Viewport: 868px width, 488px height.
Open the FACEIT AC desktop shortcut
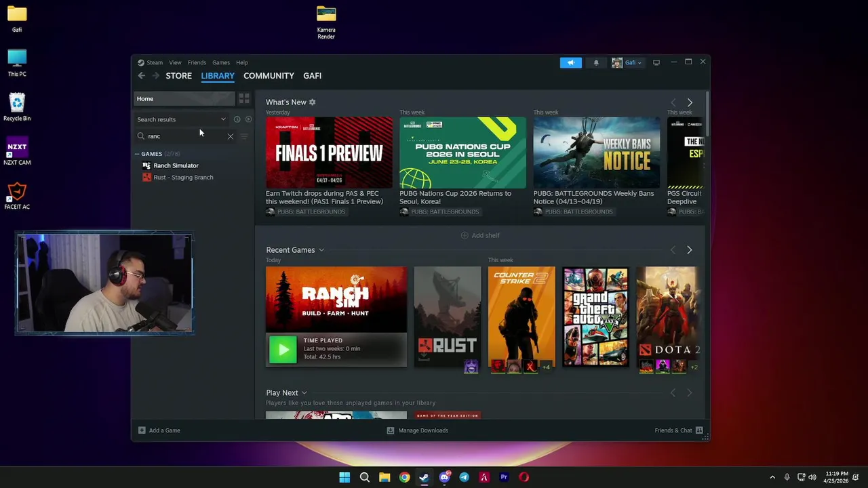pyautogui.click(x=17, y=197)
